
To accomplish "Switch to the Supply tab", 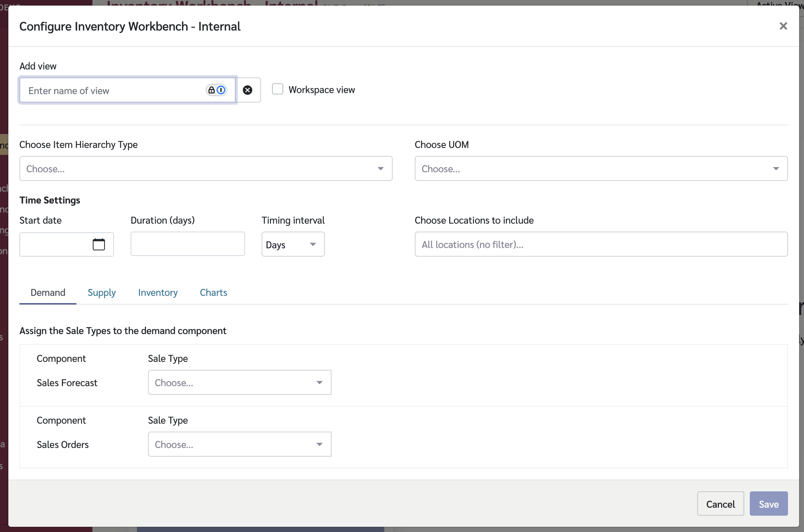I will (101, 293).
